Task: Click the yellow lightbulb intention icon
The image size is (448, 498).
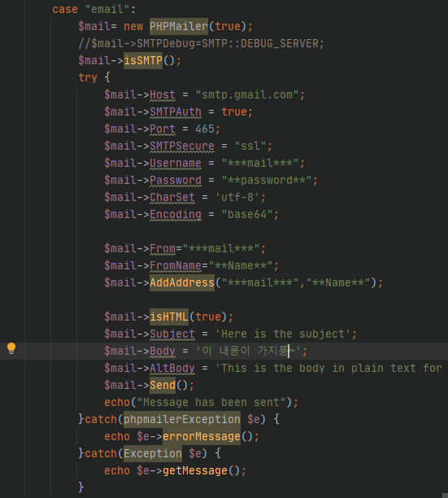Action: click(11, 348)
